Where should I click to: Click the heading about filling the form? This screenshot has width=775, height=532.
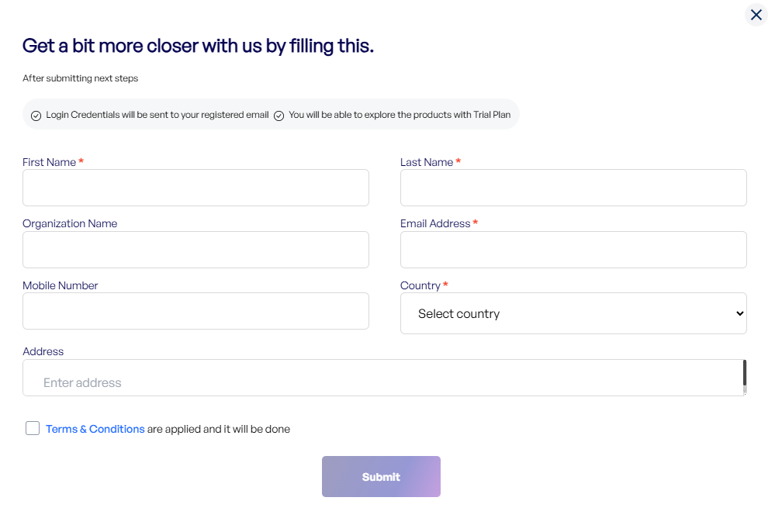198,45
